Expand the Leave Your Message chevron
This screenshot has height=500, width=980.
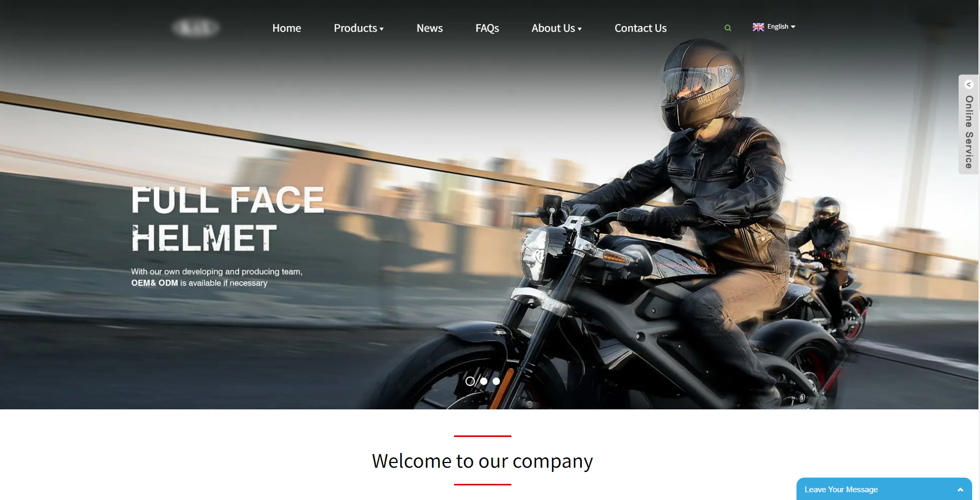pyautogui.click(x=960, y=490)
